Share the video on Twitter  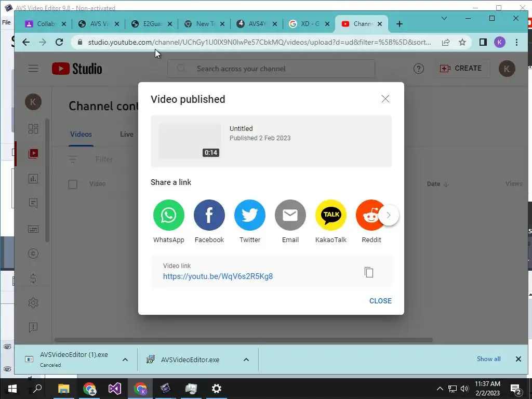point(250,215)
